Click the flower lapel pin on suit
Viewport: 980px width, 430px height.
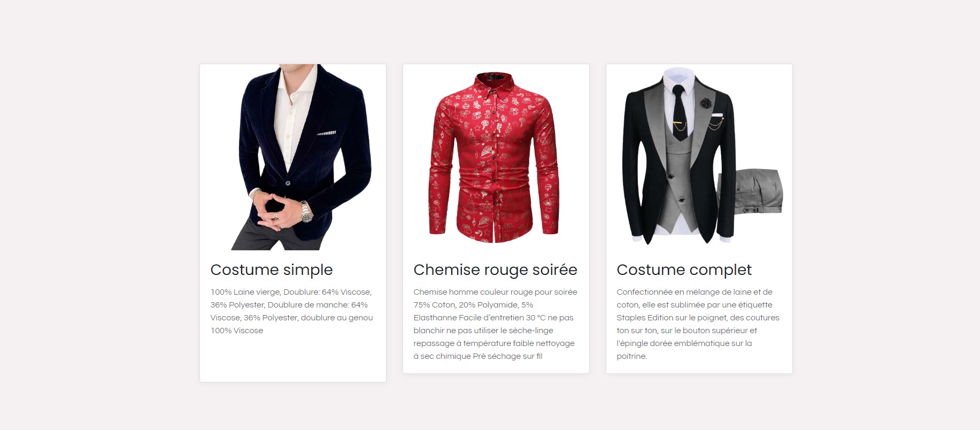[x=707, y=102]
